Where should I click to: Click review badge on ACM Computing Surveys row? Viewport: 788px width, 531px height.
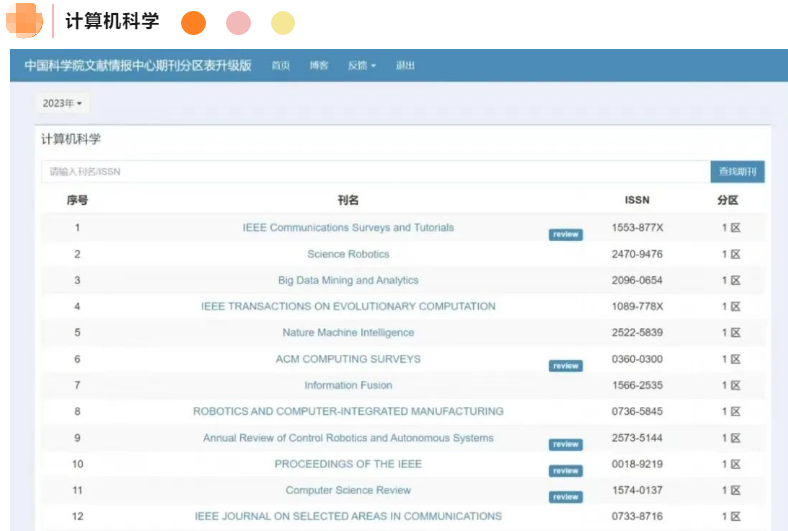(566, 366)
